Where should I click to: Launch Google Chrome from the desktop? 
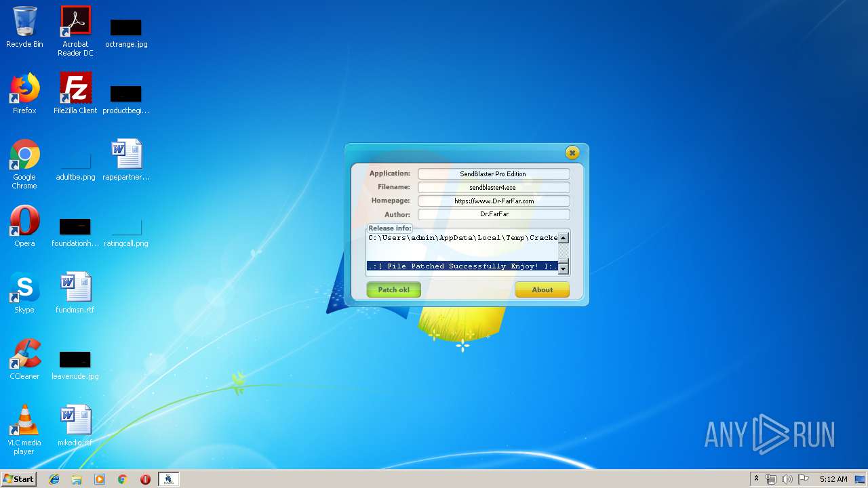tap(24, 164)
